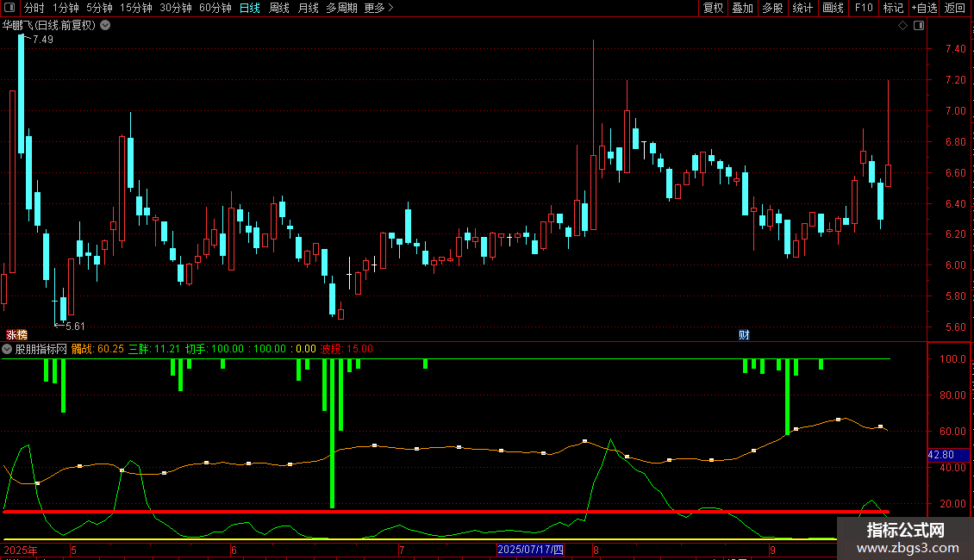Click the 7.40 price axis label
Screen dimensions: 974x560
(x=955, y=49)
